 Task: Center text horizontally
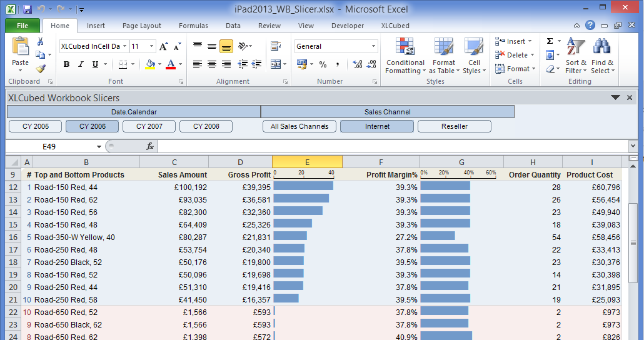[212, 64]
